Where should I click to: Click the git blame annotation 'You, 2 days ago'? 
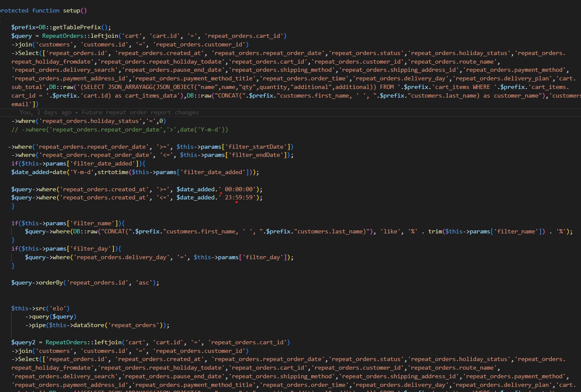46,113
